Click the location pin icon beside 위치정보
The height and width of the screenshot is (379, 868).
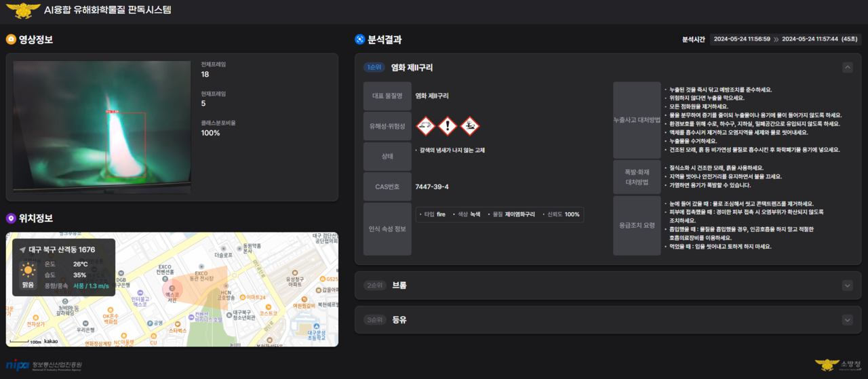(11, 218)
